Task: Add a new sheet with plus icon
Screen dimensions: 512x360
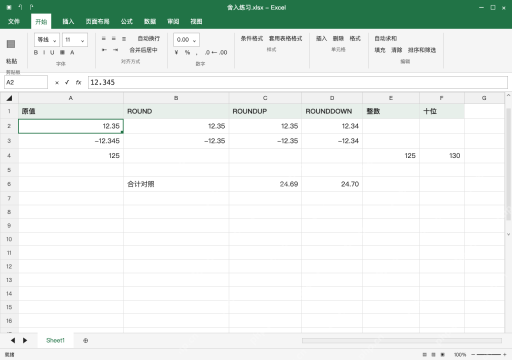Action: [86, 340]
